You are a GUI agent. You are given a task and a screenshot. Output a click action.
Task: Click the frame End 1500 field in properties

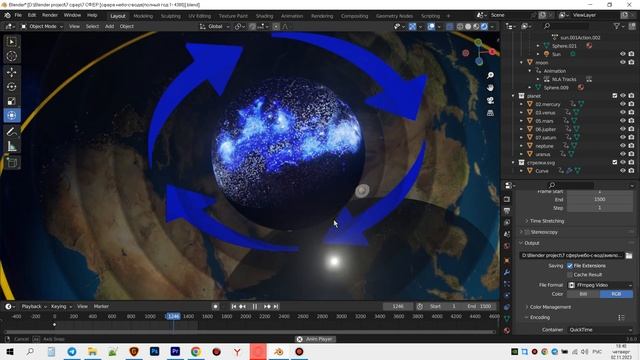600,200
